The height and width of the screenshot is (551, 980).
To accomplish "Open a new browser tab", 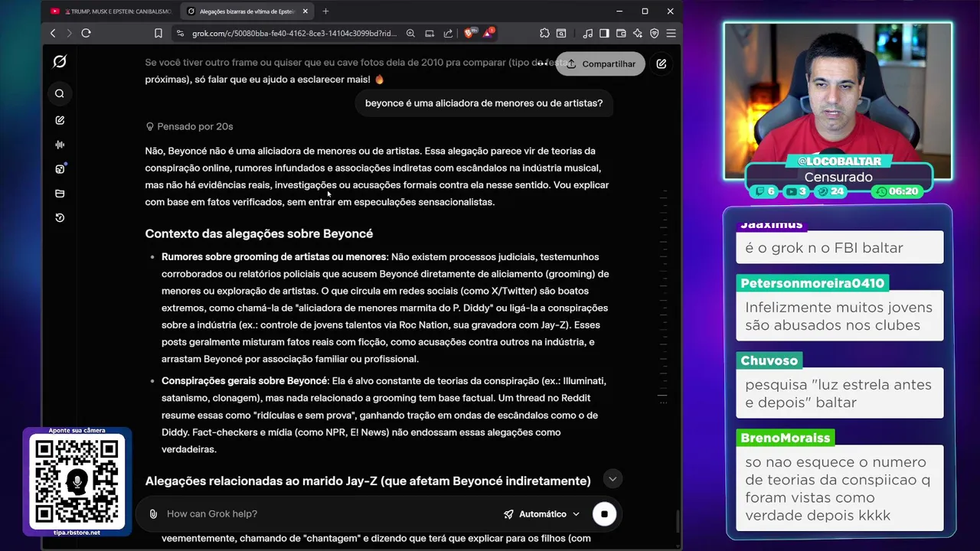I will (x=325, y=11).
